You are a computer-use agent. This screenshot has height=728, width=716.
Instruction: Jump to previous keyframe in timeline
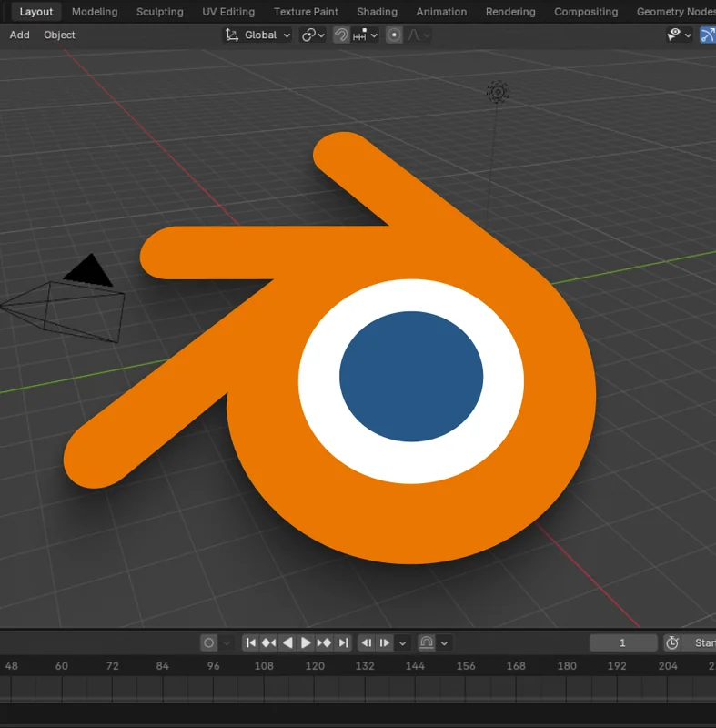[x=268, y=642]
